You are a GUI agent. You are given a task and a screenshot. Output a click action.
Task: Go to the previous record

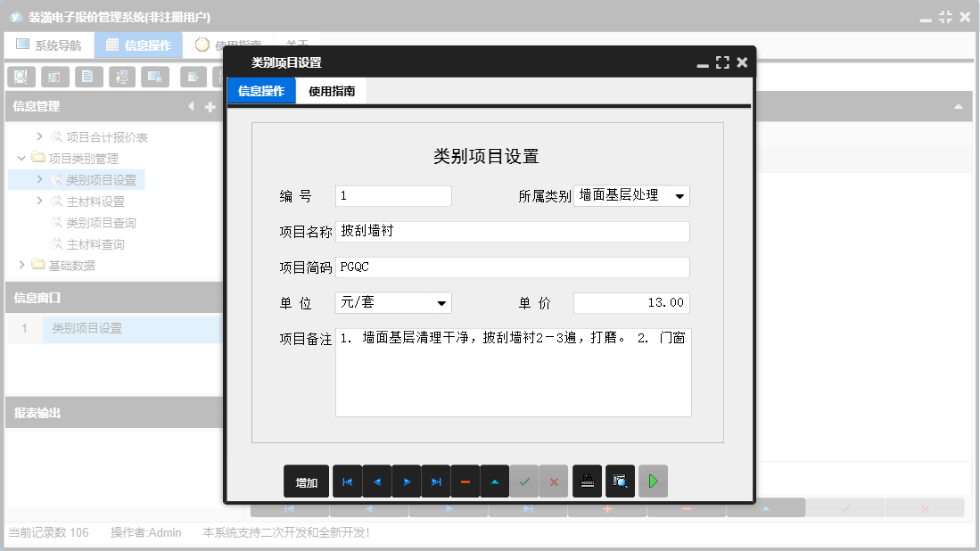pyautogui.click(x=376, y=481)
